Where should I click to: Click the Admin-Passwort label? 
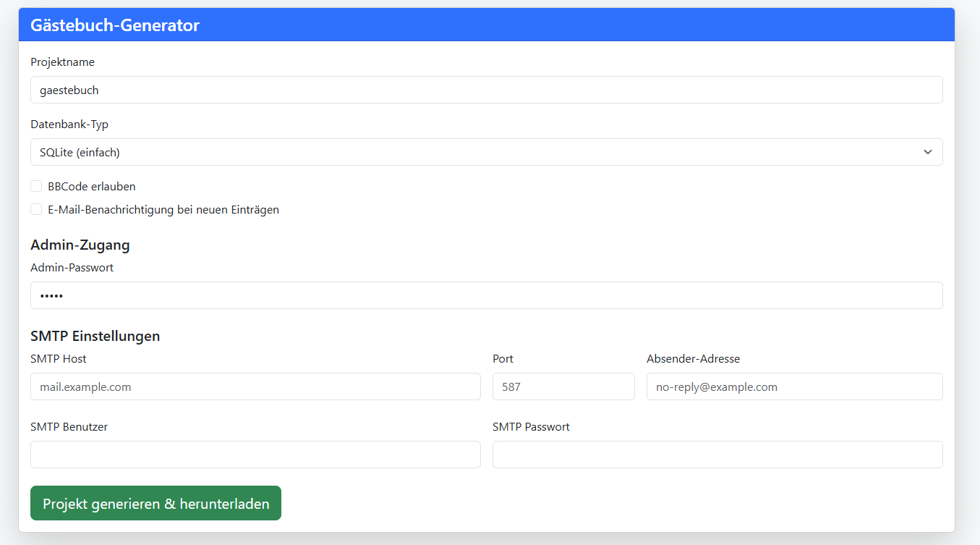click(x=72, y=268)
